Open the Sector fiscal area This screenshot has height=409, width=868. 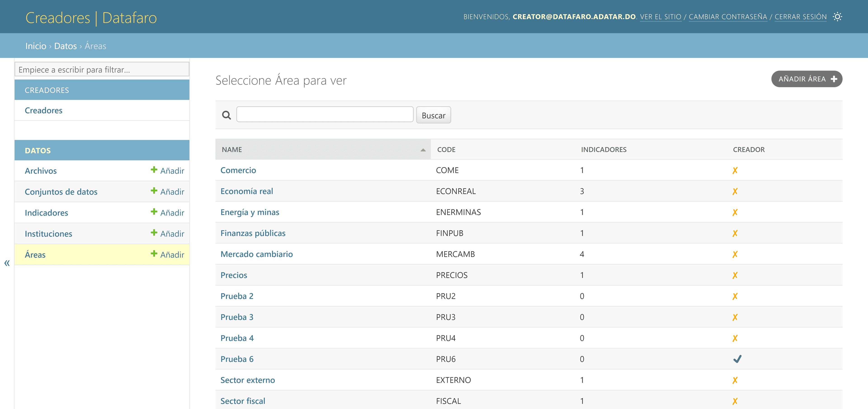coord(243,401)
